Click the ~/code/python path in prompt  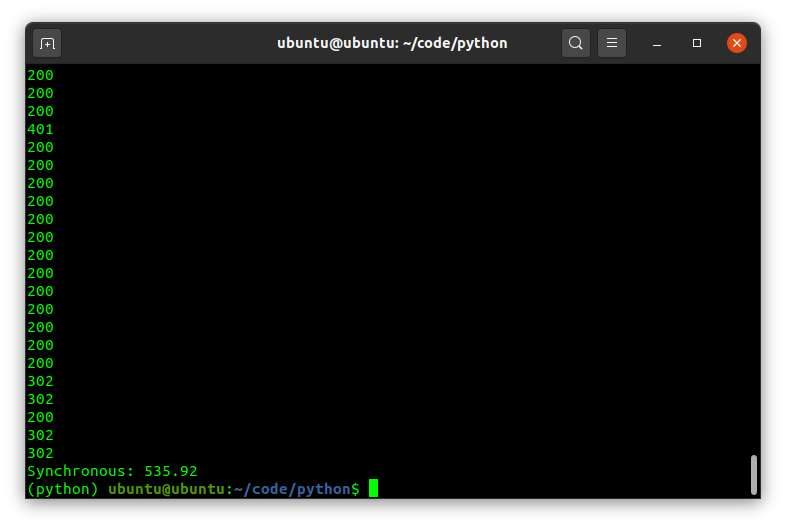[x=293, y=489]
